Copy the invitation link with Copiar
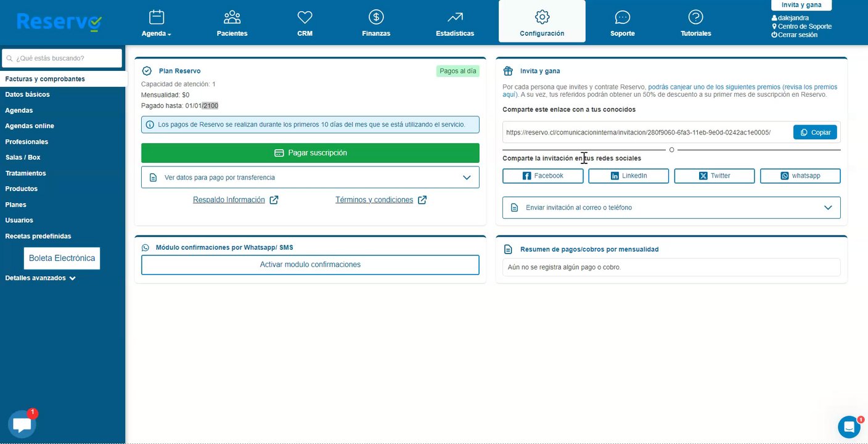The height and width of the screenshot is (444, 868). click(815, 133)
